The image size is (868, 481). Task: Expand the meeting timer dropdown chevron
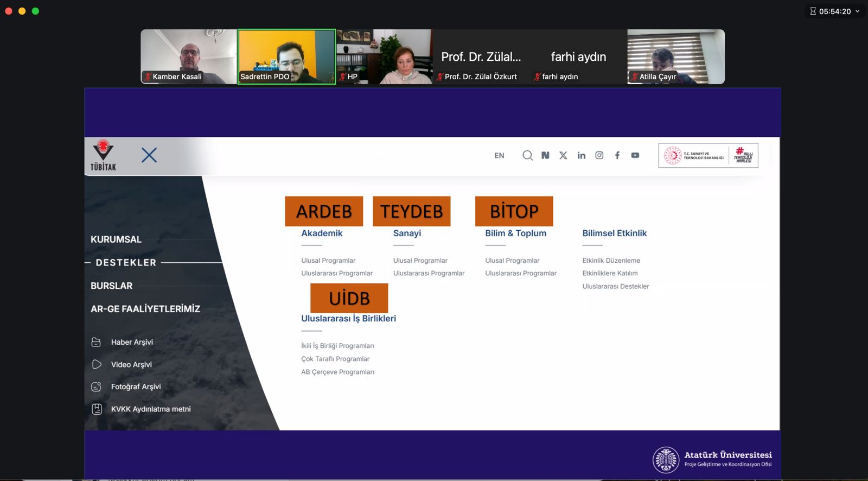pyautogui.click(x=858, y=11)
